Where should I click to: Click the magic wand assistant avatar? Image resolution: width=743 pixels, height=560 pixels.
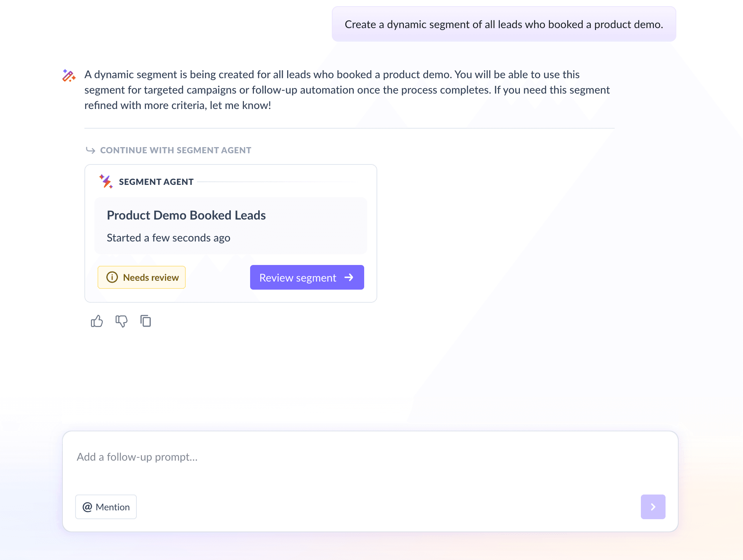point(68,76)
